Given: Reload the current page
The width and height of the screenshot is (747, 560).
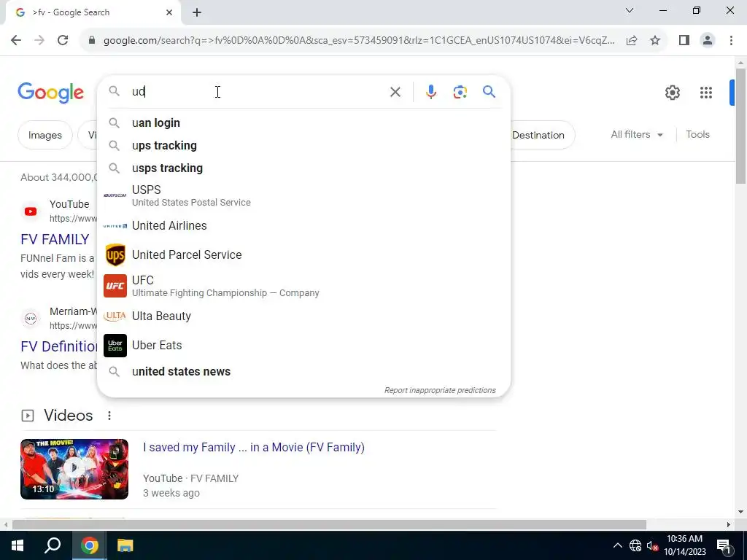Looking at the screenshot, I should [63, 41].
